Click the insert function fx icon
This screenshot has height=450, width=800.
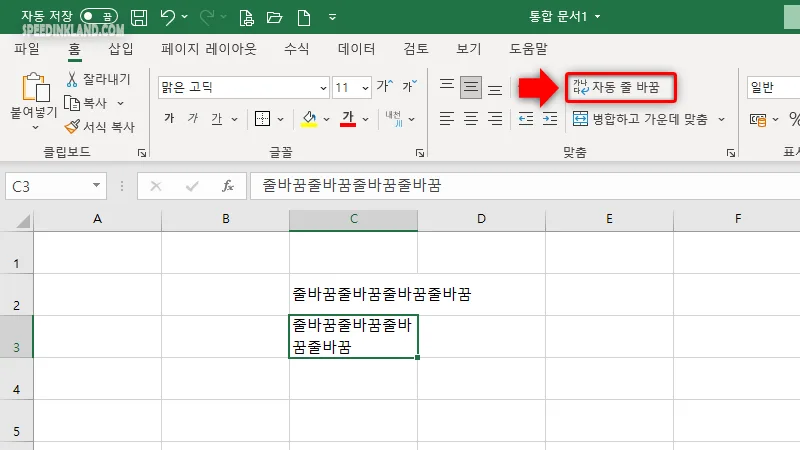227,185
